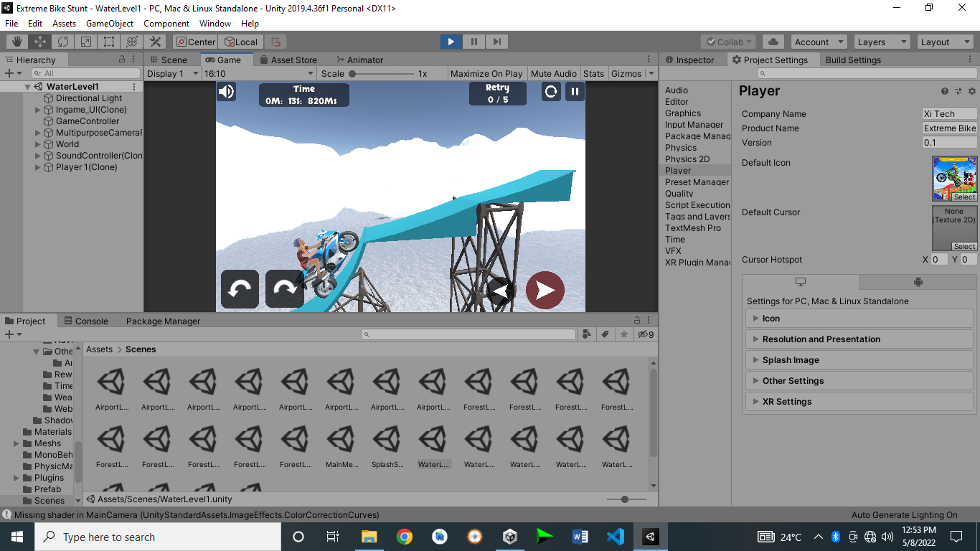Enable Mute Audio in the Game view
Viewport: 980px width, 551px height.
(553, 73)
